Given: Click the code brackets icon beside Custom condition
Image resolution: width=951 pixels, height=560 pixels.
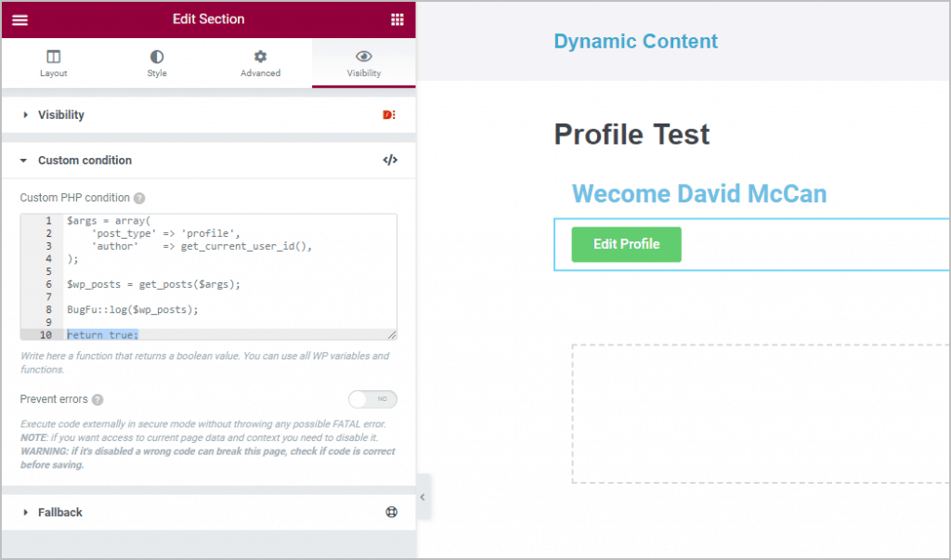Looking at the screenshot, I should 390,160.
